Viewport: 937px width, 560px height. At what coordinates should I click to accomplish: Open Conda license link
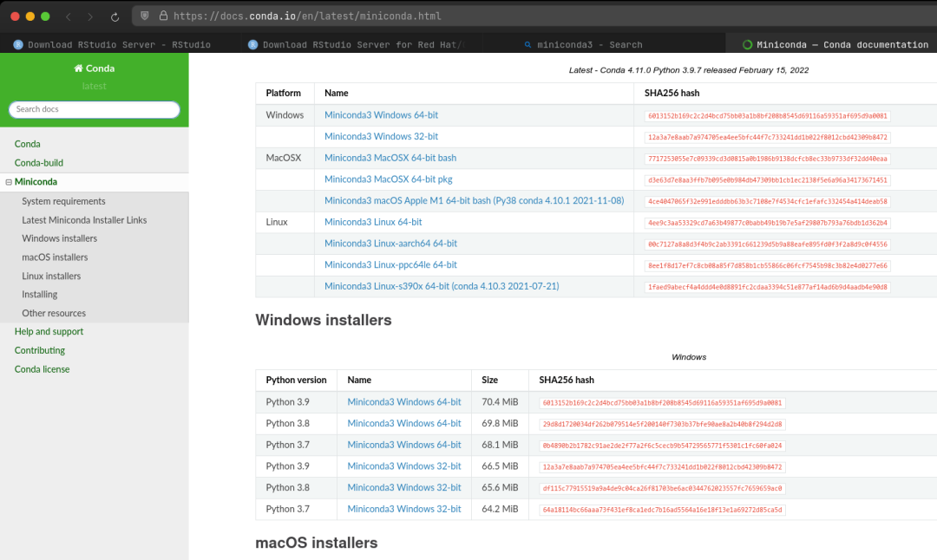tap(43, 369)
